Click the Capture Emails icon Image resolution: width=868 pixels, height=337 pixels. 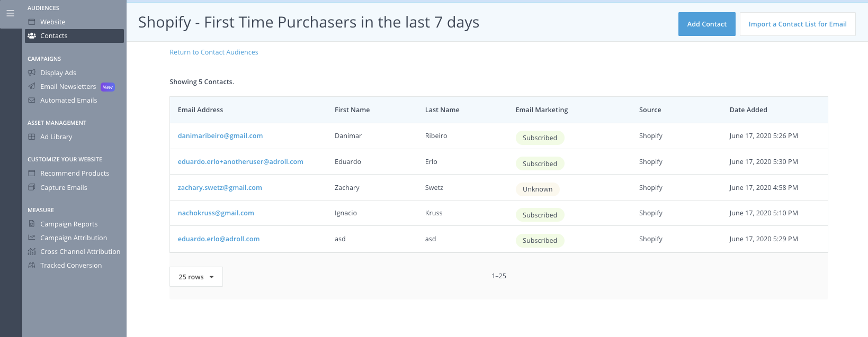click(32, 187)
